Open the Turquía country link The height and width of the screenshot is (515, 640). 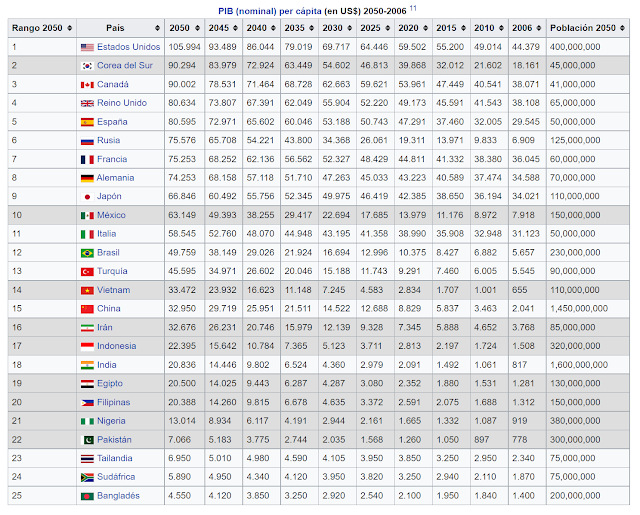112,272
